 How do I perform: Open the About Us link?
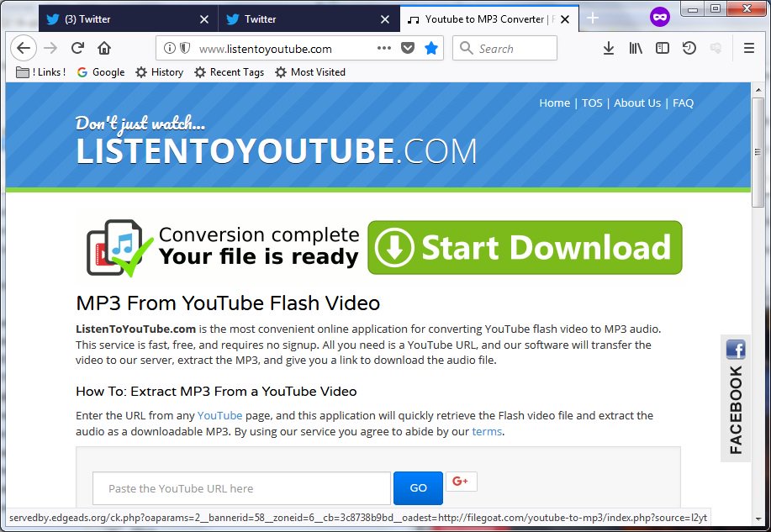[x=636, y=103]
